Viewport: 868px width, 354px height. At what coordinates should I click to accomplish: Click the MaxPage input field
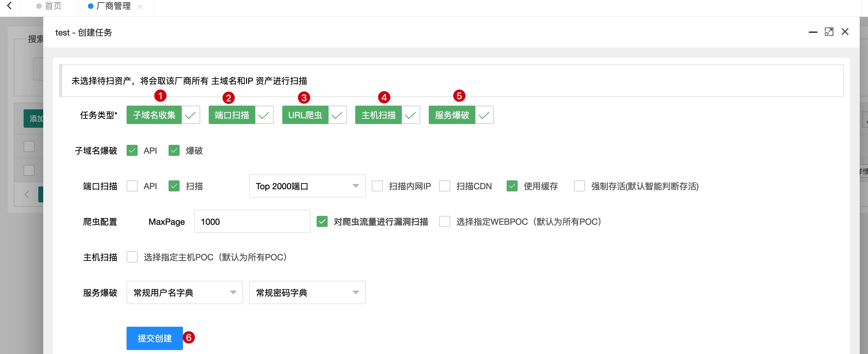pos(252,222)
